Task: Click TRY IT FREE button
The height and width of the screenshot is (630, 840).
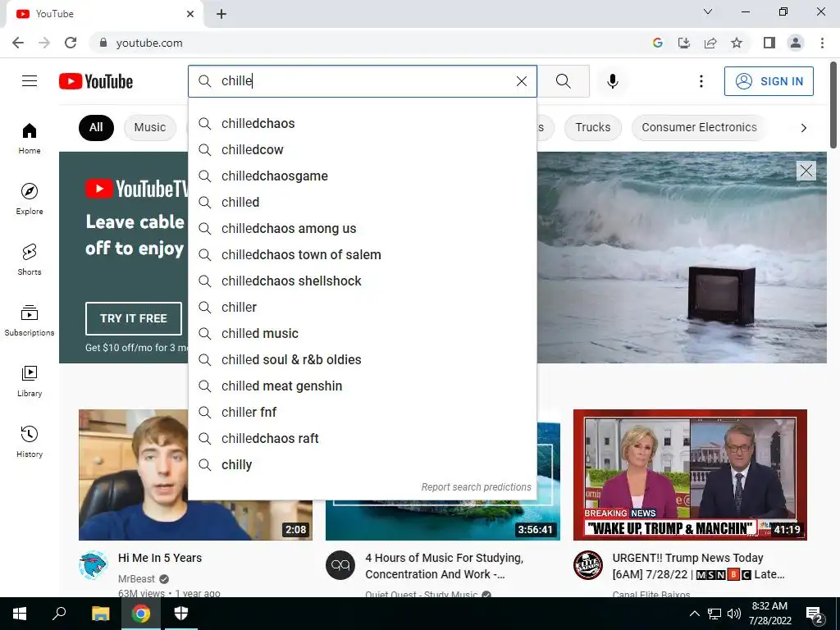Action: click(134, 318)
